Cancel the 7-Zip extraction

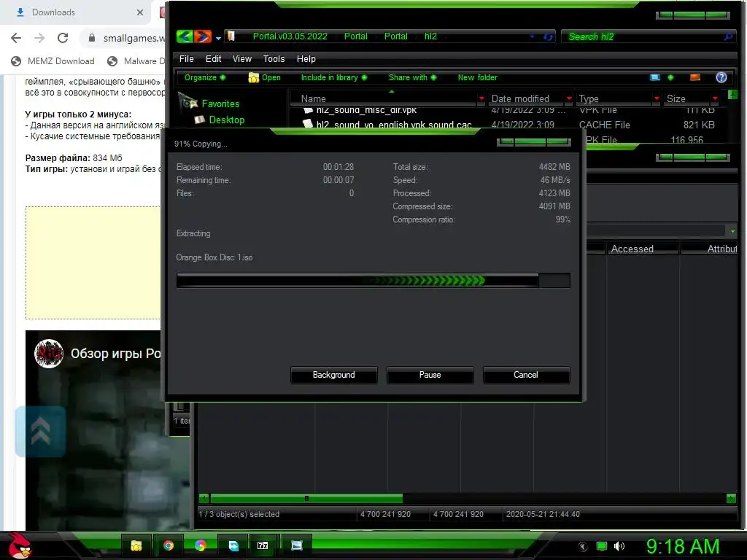click(526, 375)
